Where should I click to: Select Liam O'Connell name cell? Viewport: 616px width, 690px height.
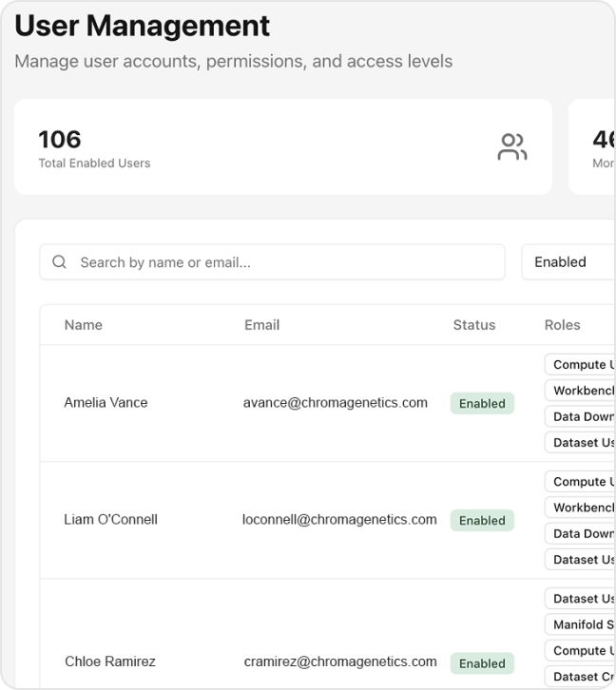coord(110,520)
